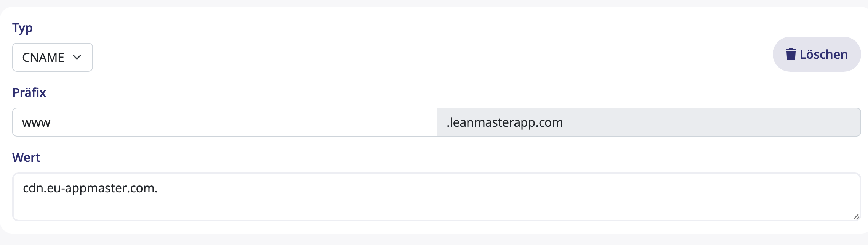Click the resize handle of the Wert textarea
868x245 pixels.
[856, 216]
